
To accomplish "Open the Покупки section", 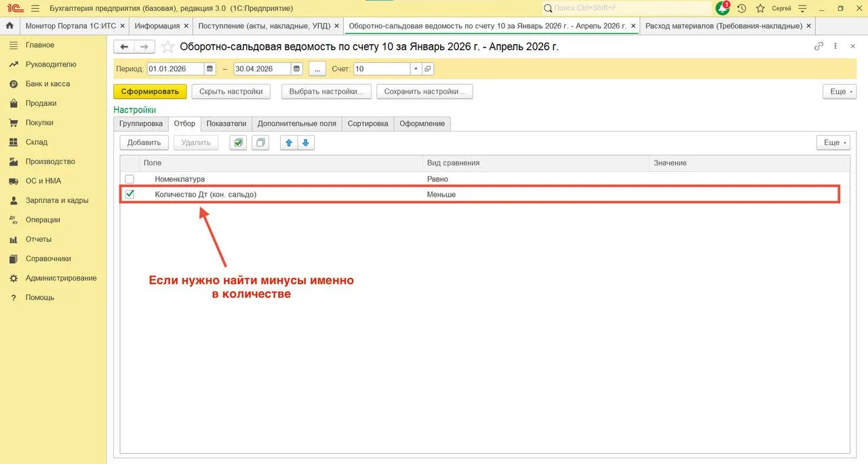I will 39,123.
